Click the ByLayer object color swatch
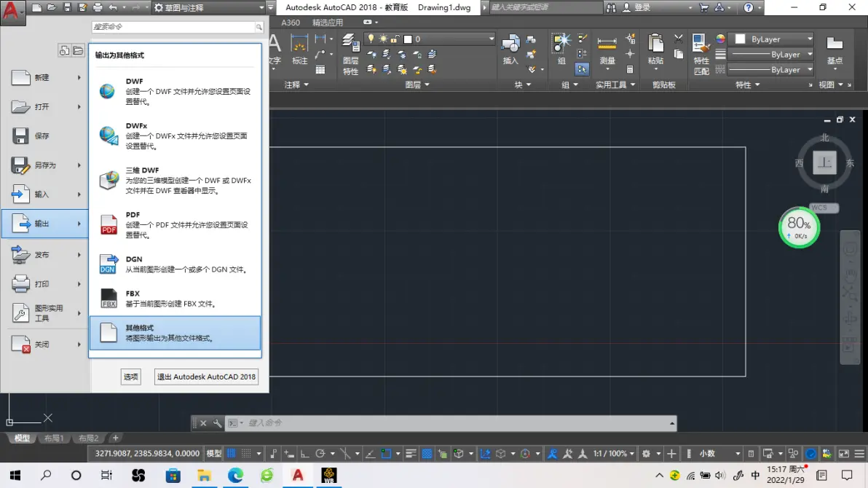Image resolution: width=868 pixels, height=488 pixels. [x=740, y=39]
